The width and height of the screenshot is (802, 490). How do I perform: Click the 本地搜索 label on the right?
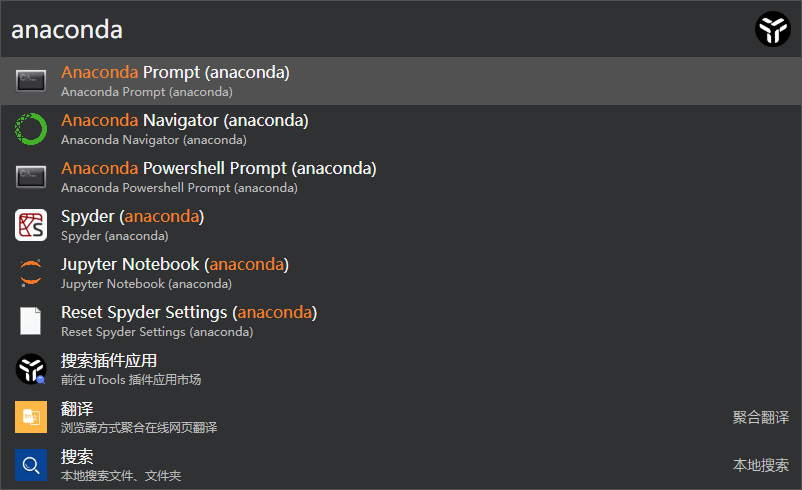click(761, 465)
